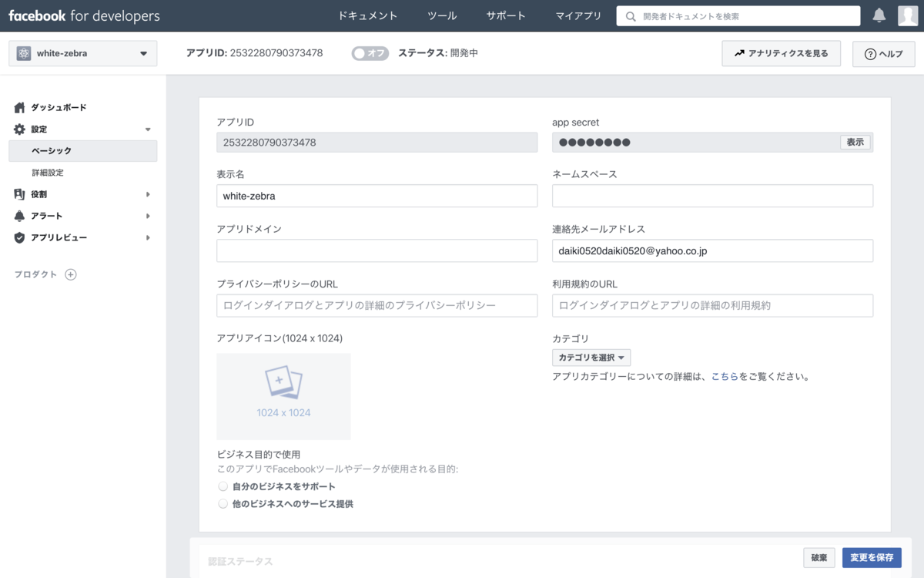Click the notifications bell icon
This screenshot has width=924, height=578.
879,15
